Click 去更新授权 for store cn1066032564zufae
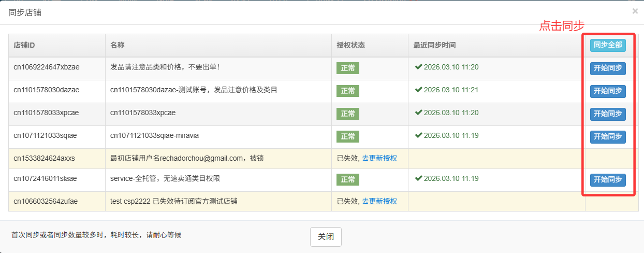 point(379,201)
